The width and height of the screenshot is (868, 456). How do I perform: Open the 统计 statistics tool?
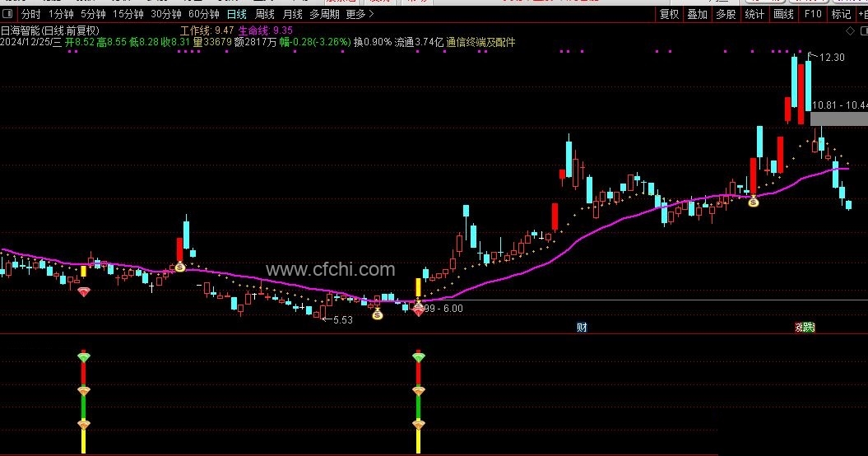(x=754, y=14)
